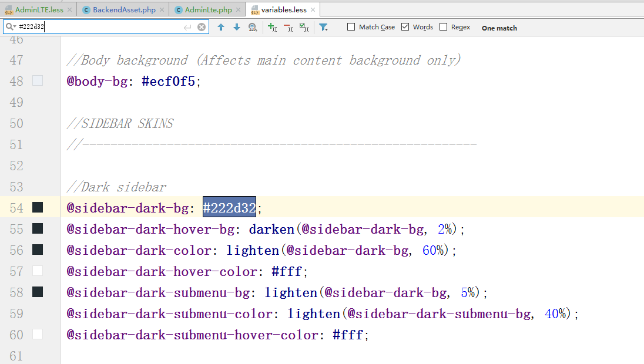Screen dimensions: 644x364
Task: Close the variables.less tab
Action: 313,10
